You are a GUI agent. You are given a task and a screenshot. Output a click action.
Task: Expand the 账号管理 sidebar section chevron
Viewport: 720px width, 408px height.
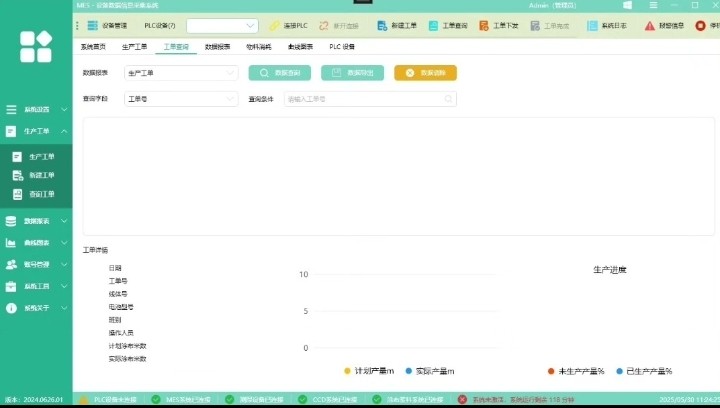tap(64, 264)
